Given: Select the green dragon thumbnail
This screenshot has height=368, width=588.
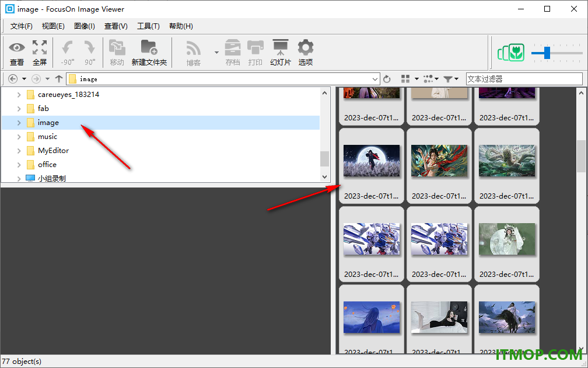Looking at the screenshot, I should [507, 161].
